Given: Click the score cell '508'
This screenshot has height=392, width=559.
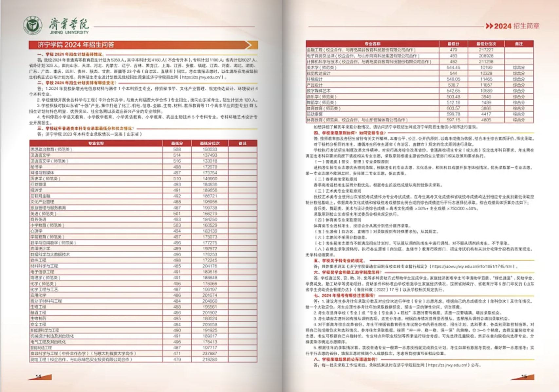Looking at the screenshot, I should (177, 150).
